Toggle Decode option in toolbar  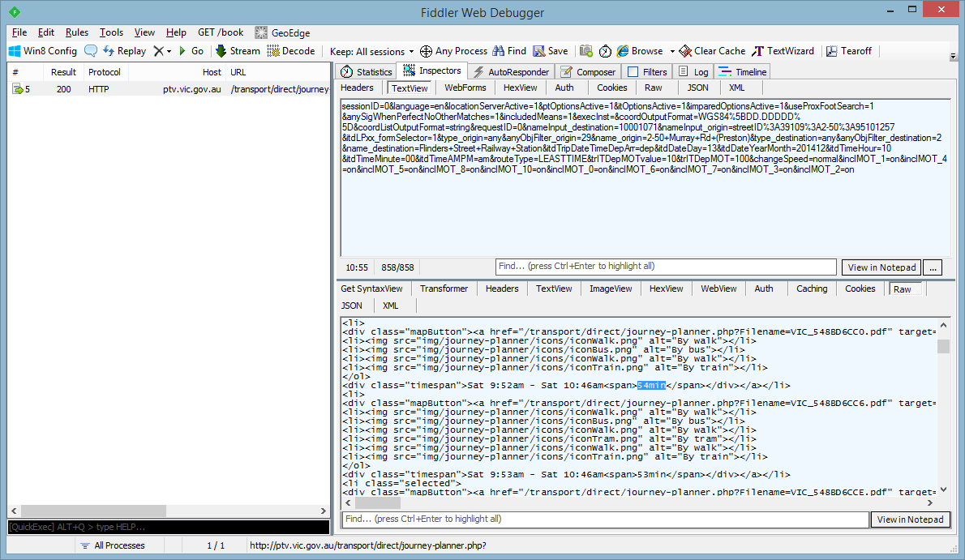(290, 51)
